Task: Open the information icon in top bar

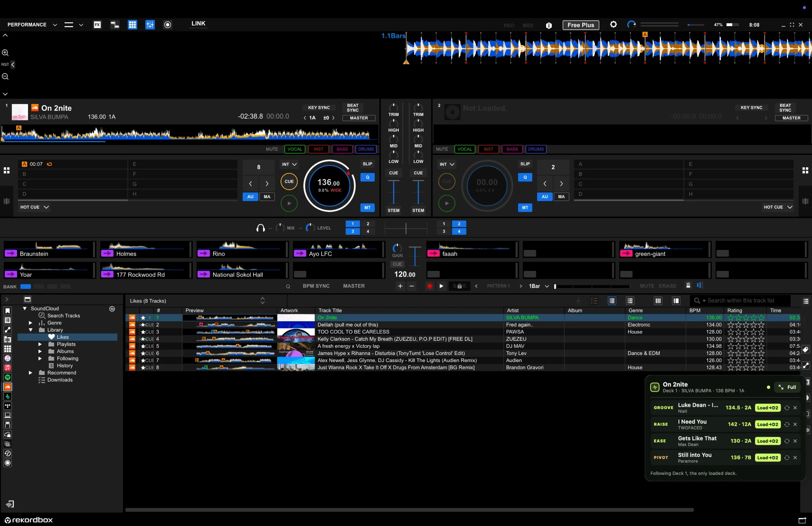Action: [x=549, y=25]
